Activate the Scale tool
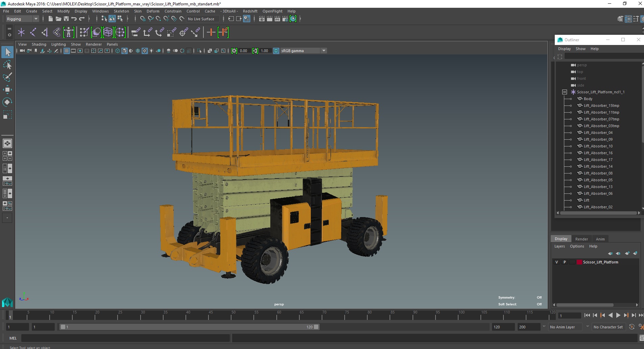 tap(7, 115)
